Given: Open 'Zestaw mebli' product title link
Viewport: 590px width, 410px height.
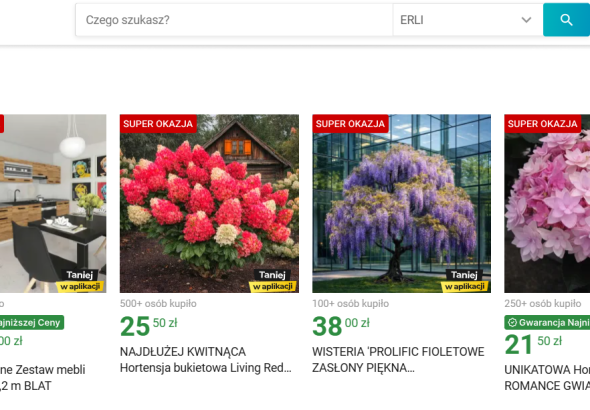Looking at the screenshot, I should click(x=43, y=378).
